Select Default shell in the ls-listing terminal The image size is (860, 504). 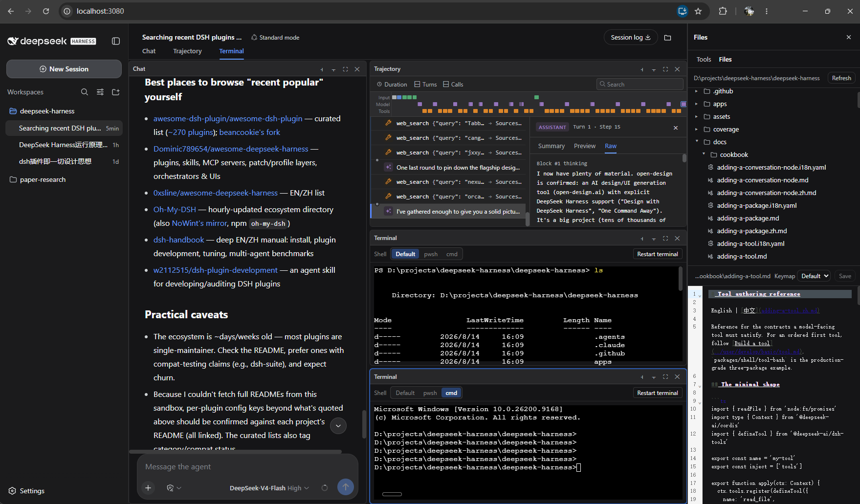pyautogui.click(x=405, y=254)
